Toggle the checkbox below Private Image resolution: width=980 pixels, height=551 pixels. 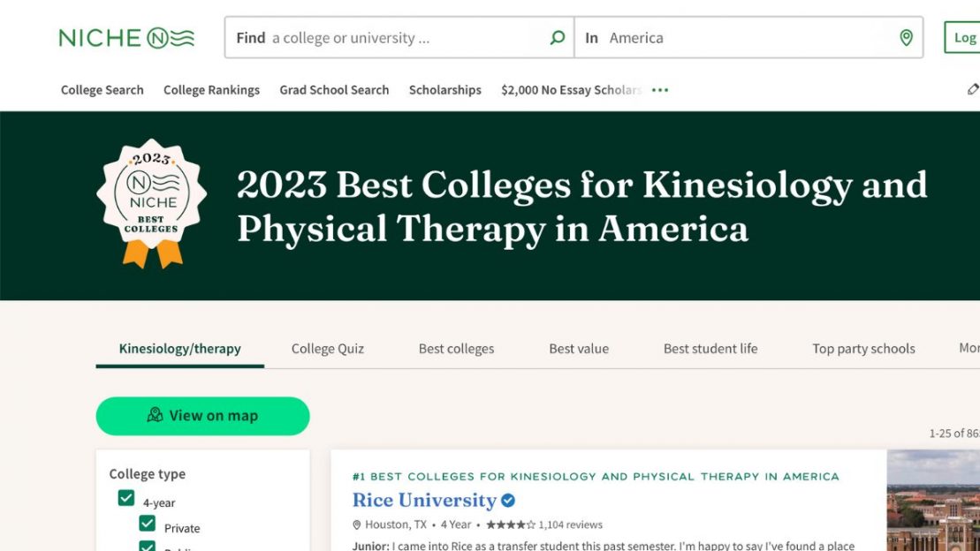[148, 546]
